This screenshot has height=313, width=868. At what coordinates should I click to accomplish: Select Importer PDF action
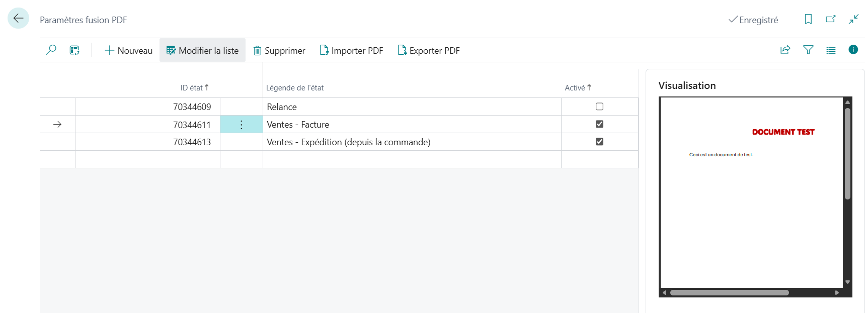(x=351, y=50)
